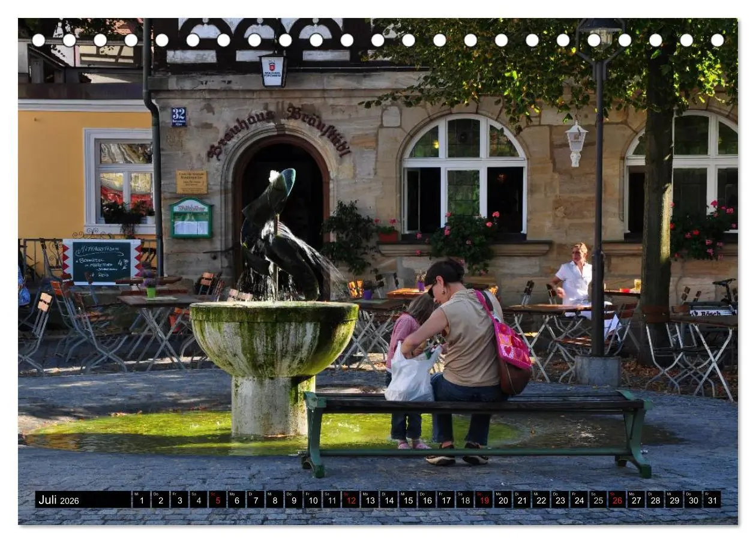The height and width of the screenshot is (543, 756).
Task: Click the chalkboard Mittagstisch menu sign
Action: pyautogui.click(x=101, y=262)
